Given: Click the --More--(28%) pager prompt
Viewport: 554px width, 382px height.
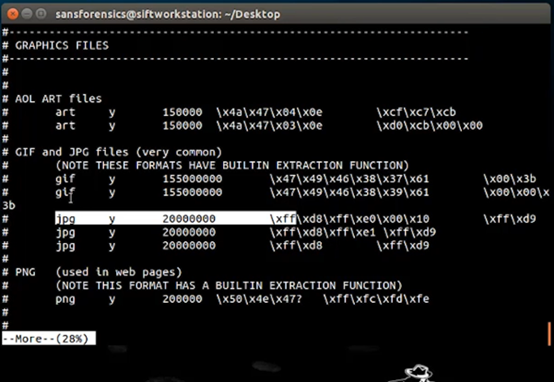Looking at the screenshot, I should point(49,338).
